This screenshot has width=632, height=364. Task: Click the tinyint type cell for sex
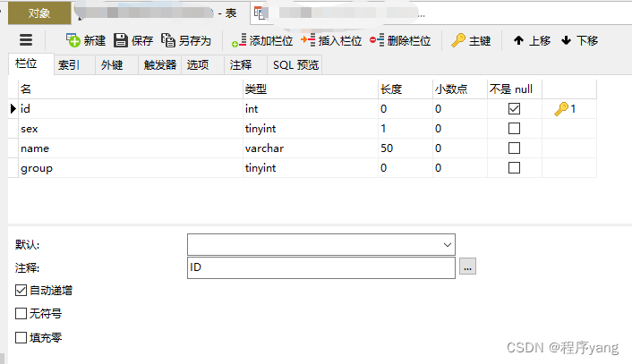(311, 129)
